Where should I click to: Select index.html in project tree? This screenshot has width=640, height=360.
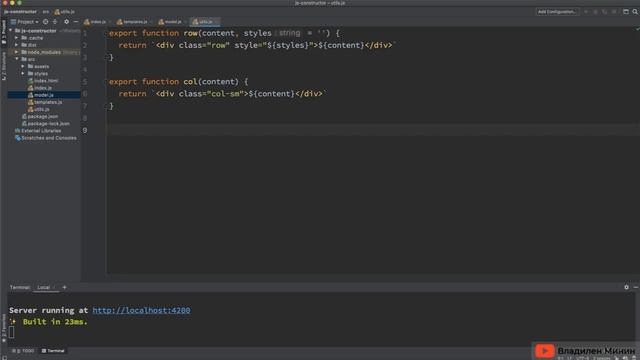[x=43, y=81]
